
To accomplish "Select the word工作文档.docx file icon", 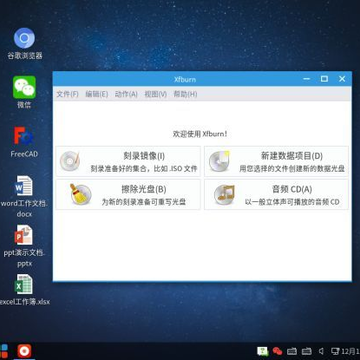I will click(x=24, y=197).
